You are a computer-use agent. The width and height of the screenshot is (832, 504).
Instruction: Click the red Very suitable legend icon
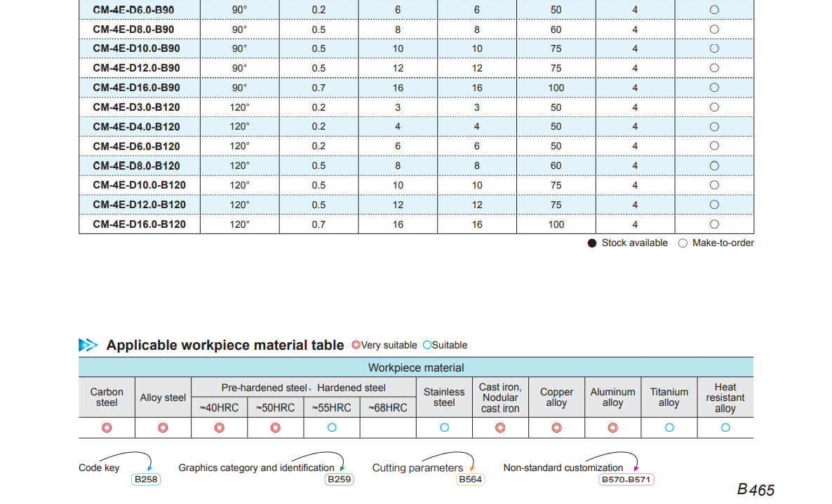[x=356, y=345]
